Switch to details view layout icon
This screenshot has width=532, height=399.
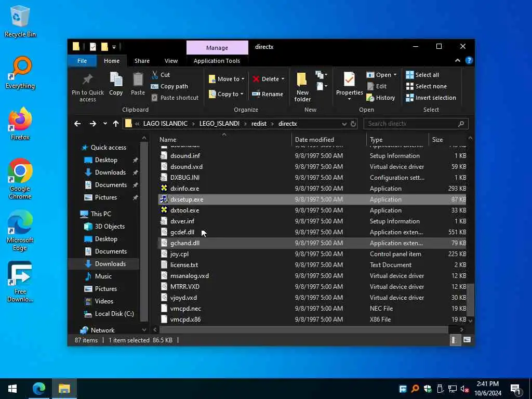pos(454,340)
